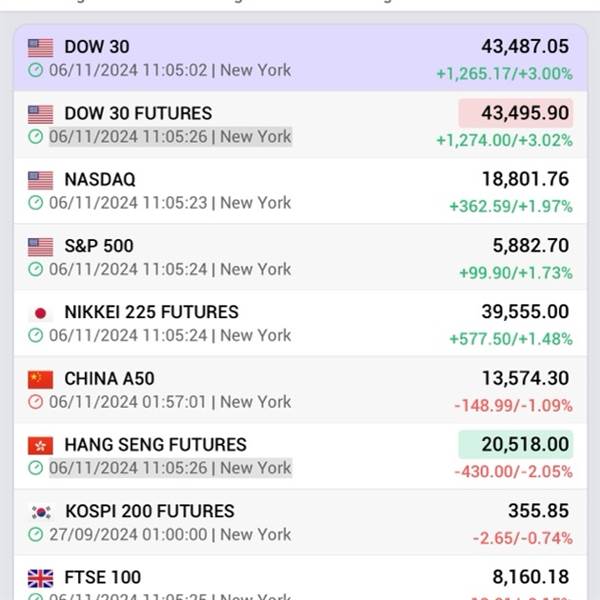Click the China flag beside CHINA A50

coord(40,380)
